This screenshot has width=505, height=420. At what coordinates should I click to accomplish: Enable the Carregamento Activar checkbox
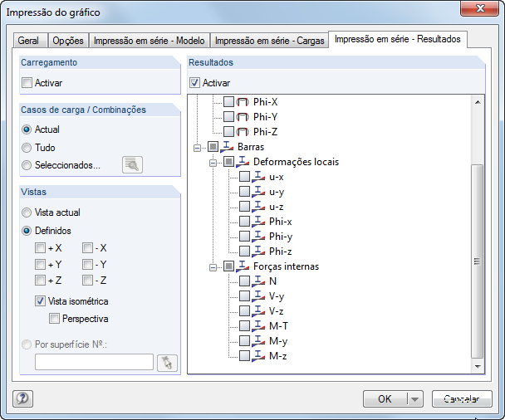coord(27,82)
